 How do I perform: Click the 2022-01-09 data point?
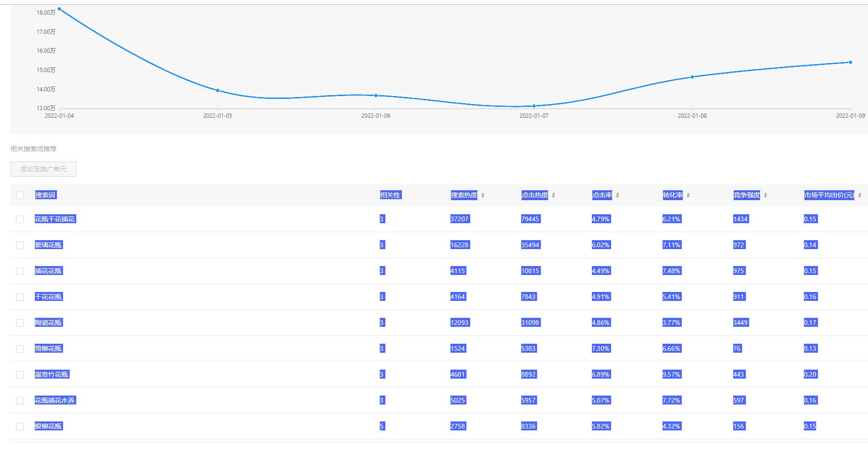click(850, 62)
